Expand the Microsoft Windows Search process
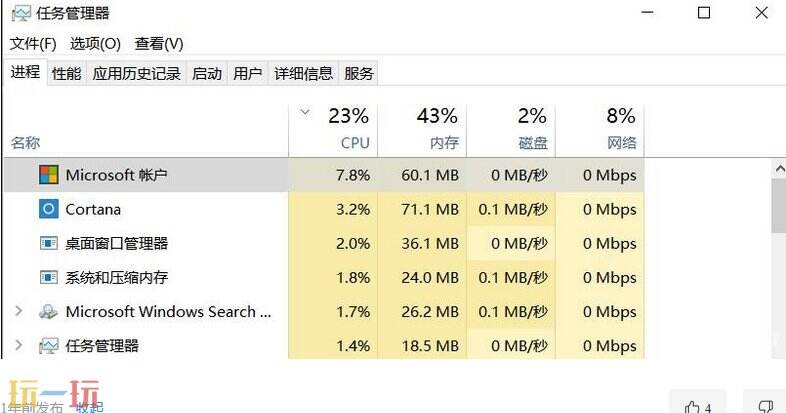The width and height of the screenshot is (786, 413). coord(18,311)
